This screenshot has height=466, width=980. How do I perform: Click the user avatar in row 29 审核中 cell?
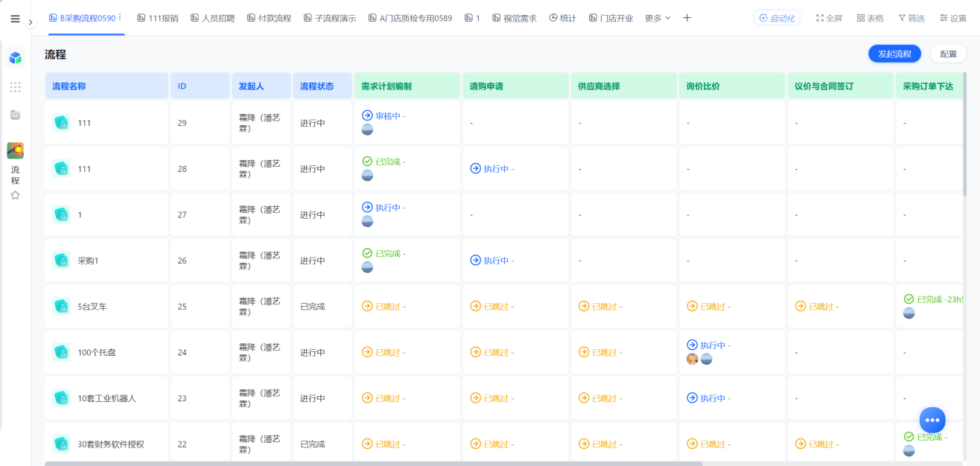pos(367,130)
